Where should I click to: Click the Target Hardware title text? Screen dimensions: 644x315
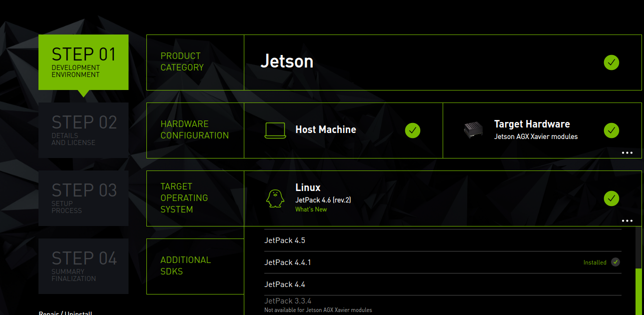click(532, 124)
